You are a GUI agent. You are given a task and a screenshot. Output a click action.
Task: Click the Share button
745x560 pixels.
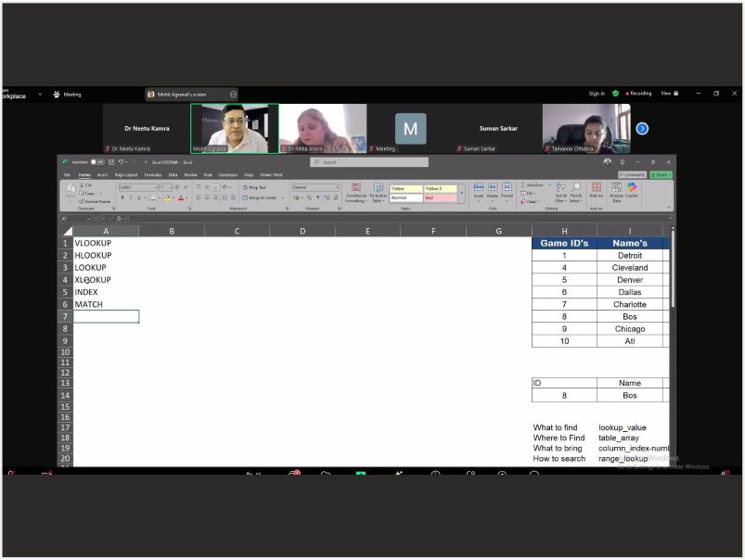(x=661, y=174)
